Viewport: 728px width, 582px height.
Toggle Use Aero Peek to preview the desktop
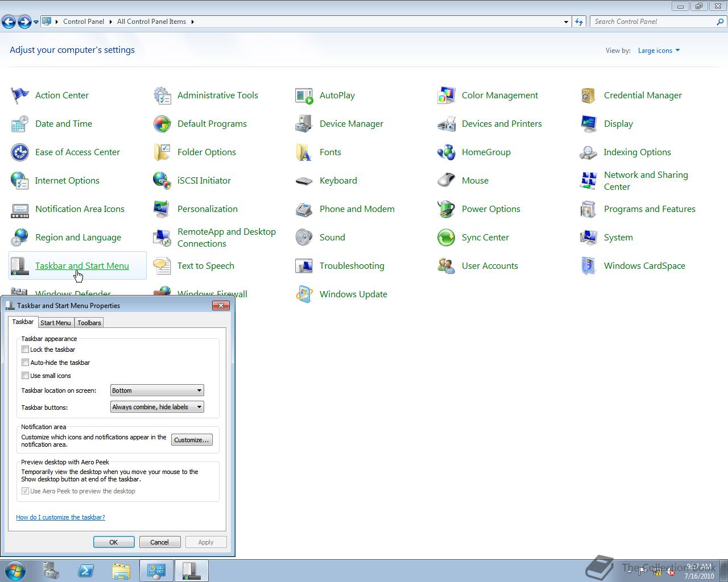click(x=25, y=491)
